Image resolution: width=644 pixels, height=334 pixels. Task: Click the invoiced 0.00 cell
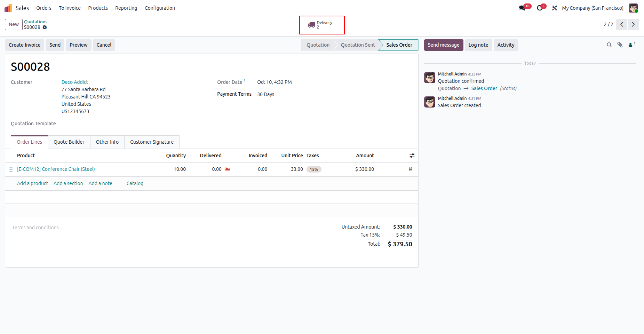click(x=263, y=169)
